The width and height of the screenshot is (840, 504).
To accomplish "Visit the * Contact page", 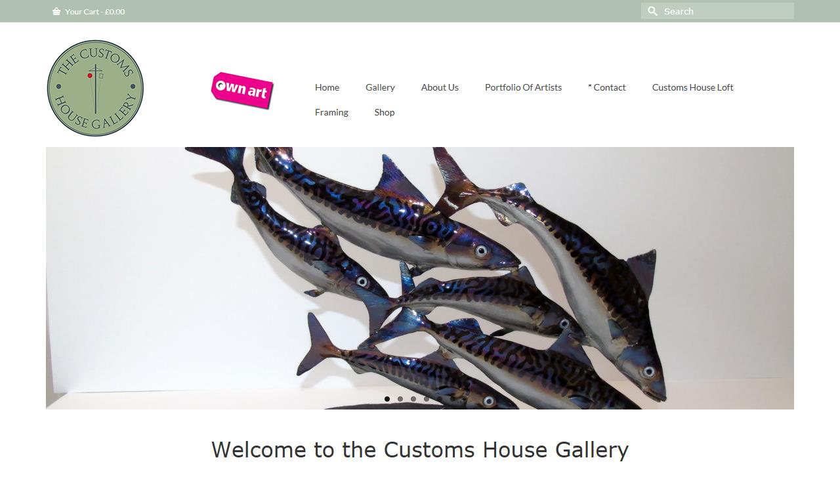I will 606,87.
